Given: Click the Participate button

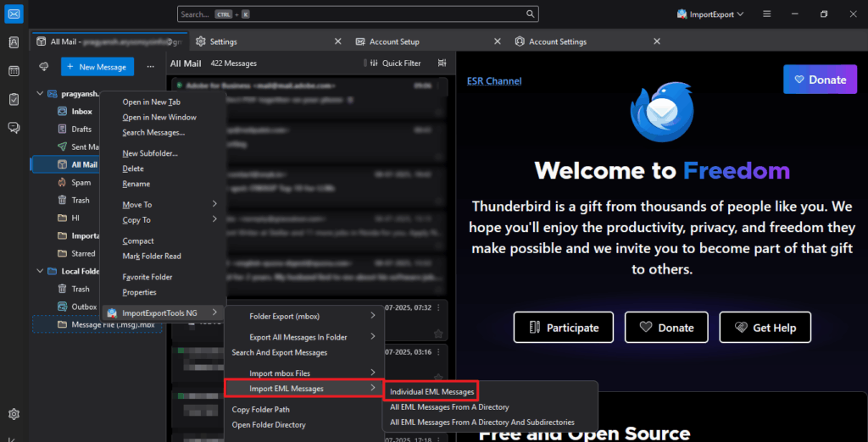Looking at the screenshot, I should [563, 328].
